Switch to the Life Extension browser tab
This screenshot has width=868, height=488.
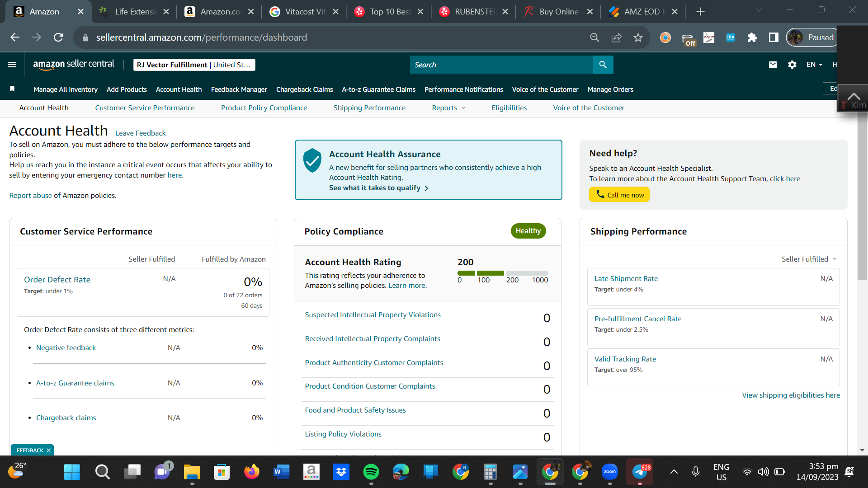(x=133, y=12)
